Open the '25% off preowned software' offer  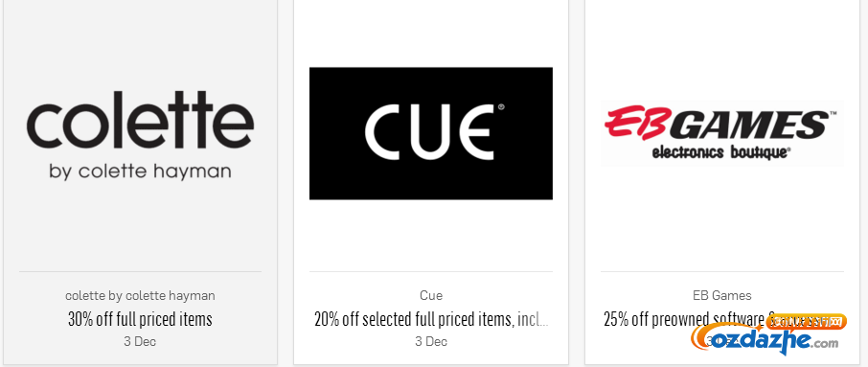[686, 319]
